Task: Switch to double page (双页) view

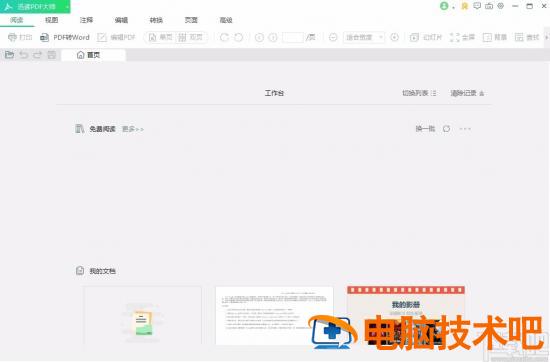Action: tap(190, 37)
